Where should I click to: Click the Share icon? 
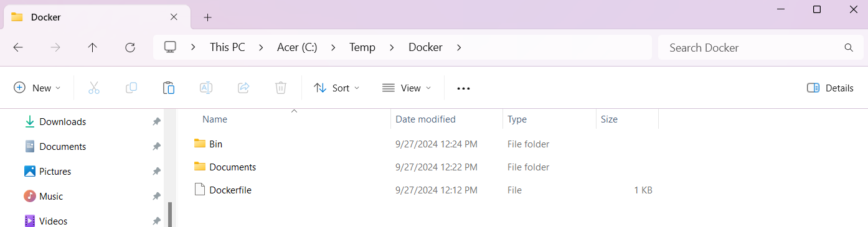tap(243, 88)
